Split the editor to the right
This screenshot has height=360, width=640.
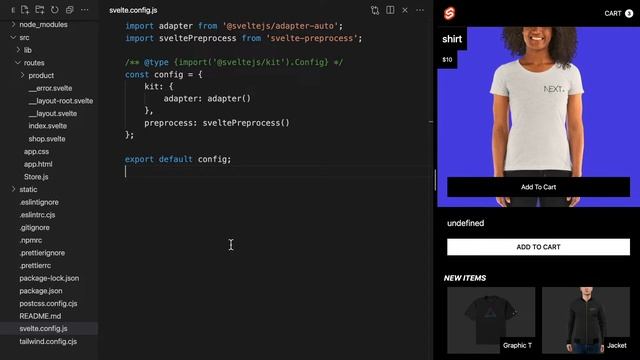pos(390,10)
